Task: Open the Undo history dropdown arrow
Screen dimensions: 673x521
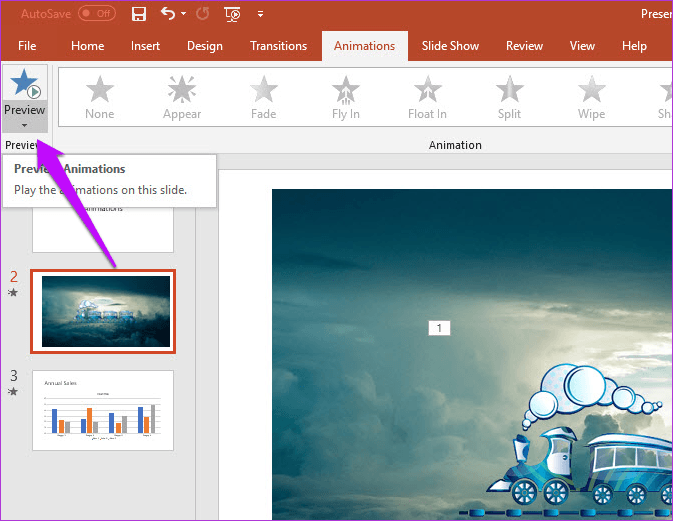Action: [x=183, y=14]
